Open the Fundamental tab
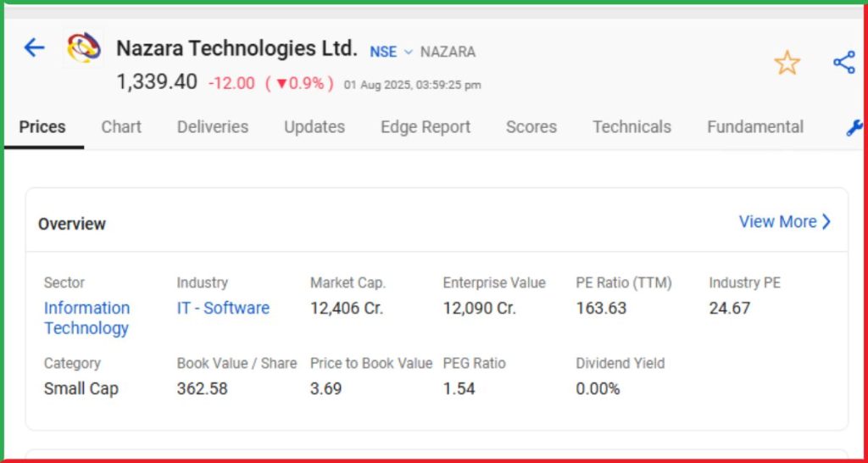The image size is (868, 463). pos(755,127)
